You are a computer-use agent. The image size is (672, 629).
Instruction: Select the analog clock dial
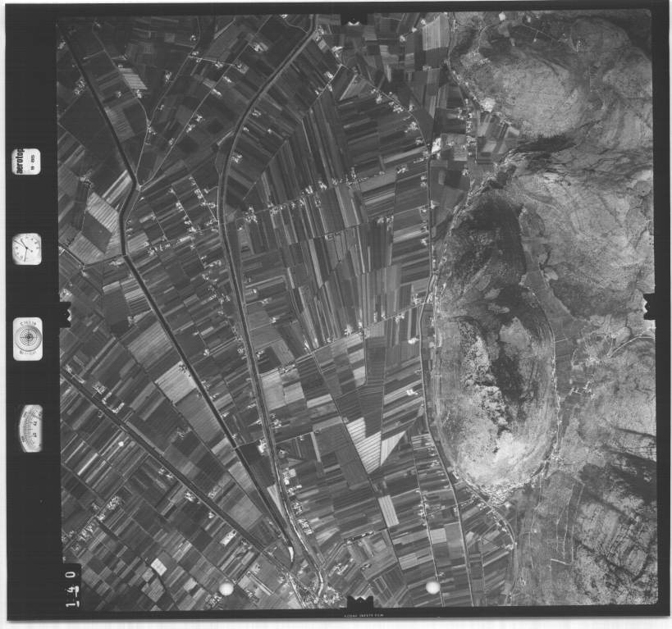tap(26, 248)
